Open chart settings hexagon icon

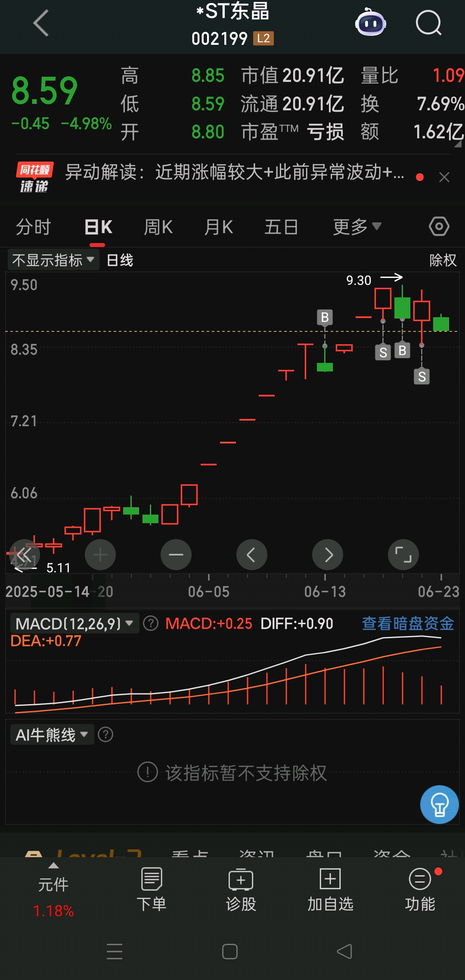pos(439,226)
